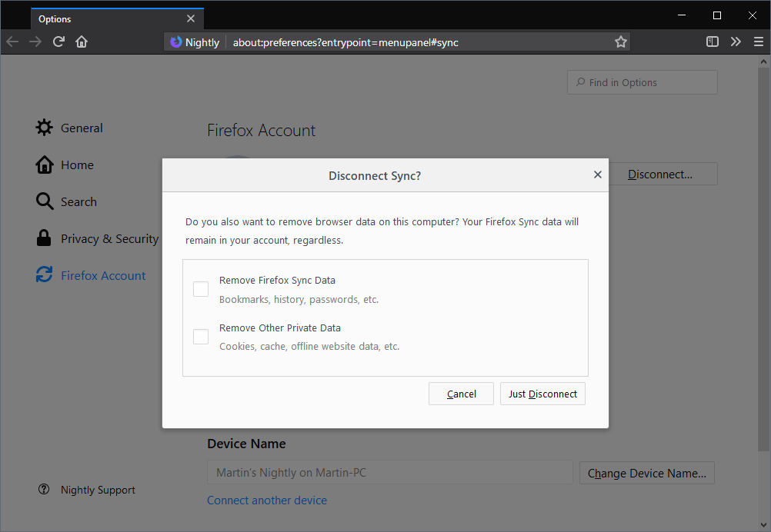Open the Home category label in the sidebar
The height and width of the screenshot is (532, 771).
[77, 165]
